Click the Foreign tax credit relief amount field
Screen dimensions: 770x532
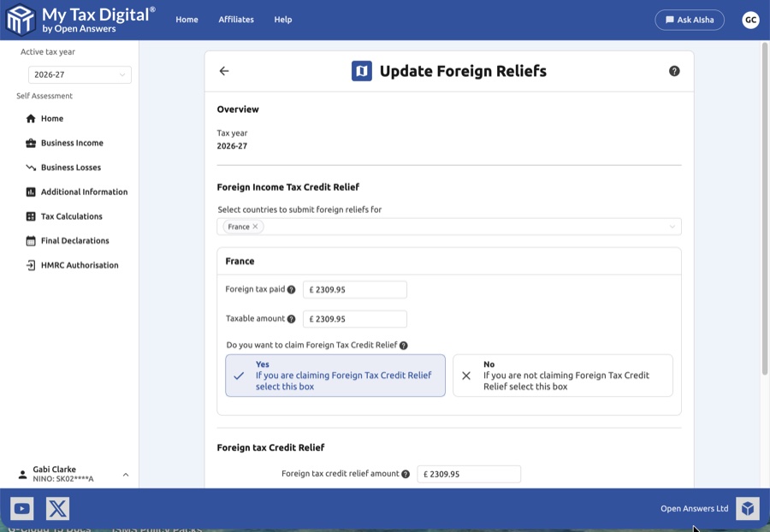coord(469,473)
